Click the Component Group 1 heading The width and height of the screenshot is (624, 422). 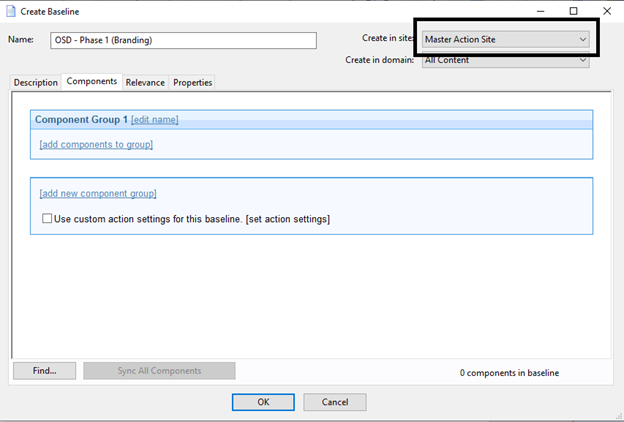click(81, 119)
